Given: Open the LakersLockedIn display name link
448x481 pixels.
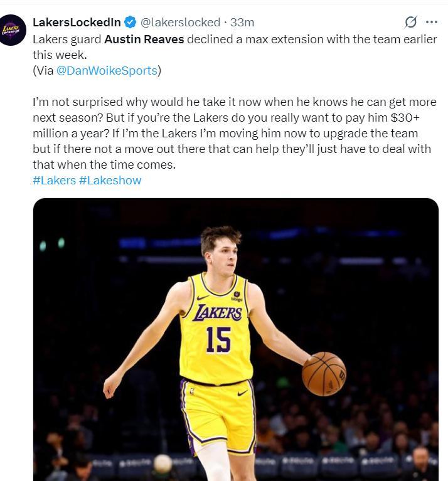Looking at the screenshot, I should [x=77, y=23].
